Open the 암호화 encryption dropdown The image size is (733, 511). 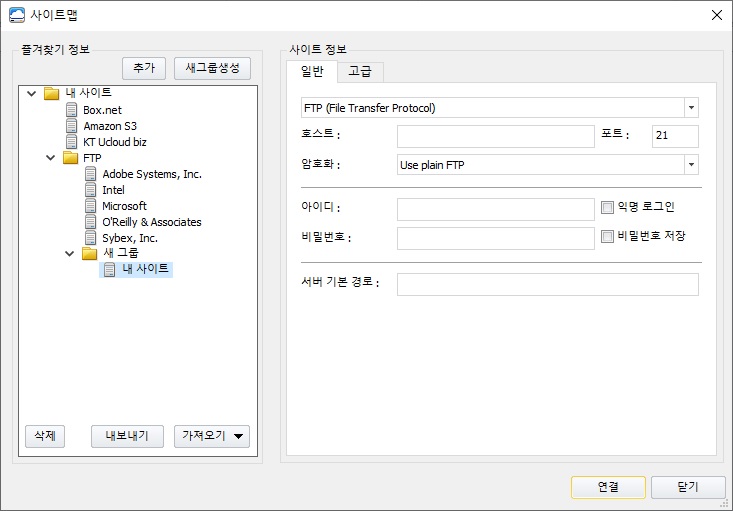pyautogui.click(x=691, y=165)
